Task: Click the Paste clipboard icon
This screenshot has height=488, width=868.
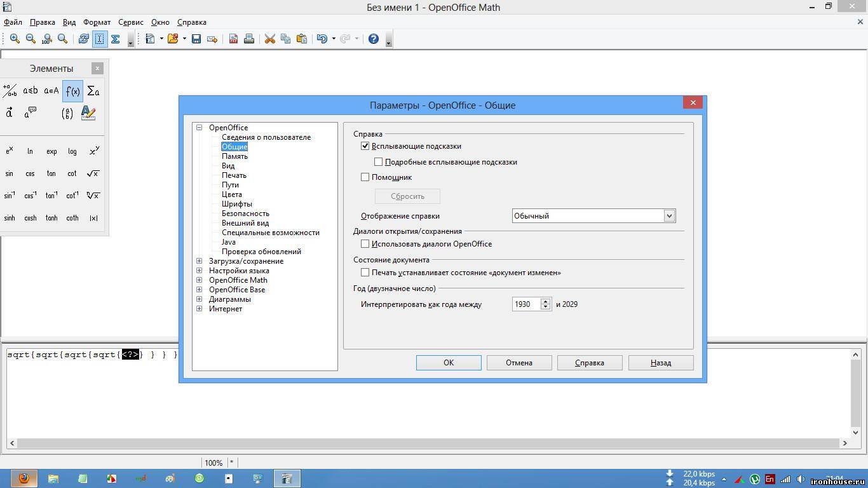Action: (302, 39)
